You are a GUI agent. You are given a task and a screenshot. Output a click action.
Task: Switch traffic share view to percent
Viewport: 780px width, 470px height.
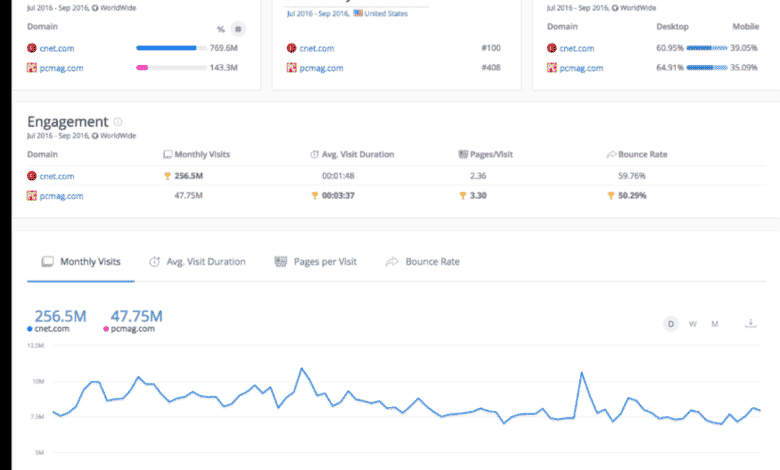[x=220, y=29]
